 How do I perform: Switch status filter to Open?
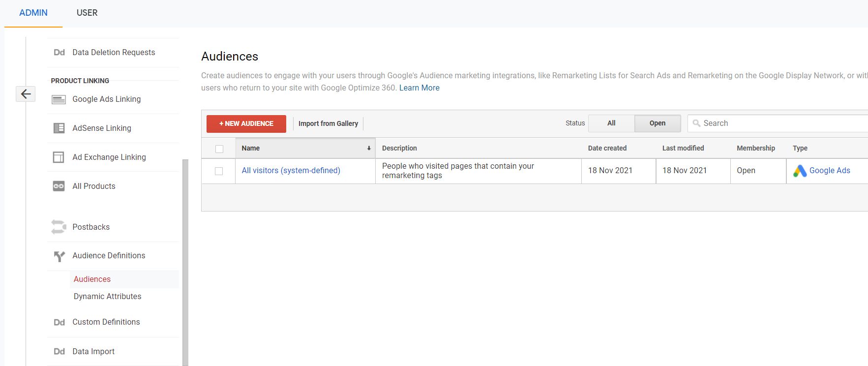pos(658,123)
